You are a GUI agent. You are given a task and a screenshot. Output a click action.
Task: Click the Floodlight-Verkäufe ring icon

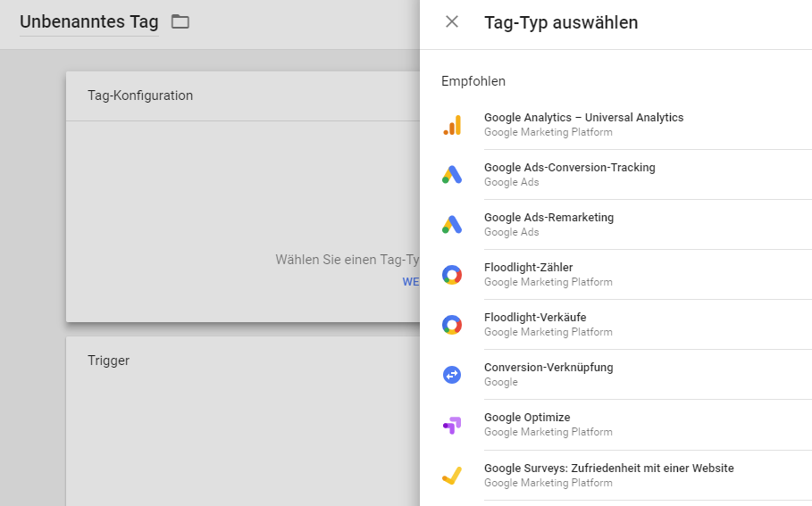[452, 325]
